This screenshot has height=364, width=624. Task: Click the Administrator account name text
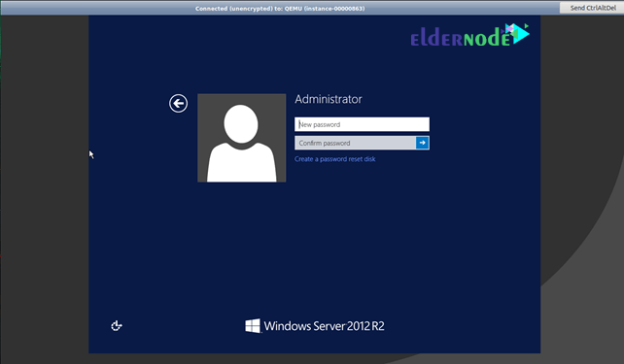point(329,99)
